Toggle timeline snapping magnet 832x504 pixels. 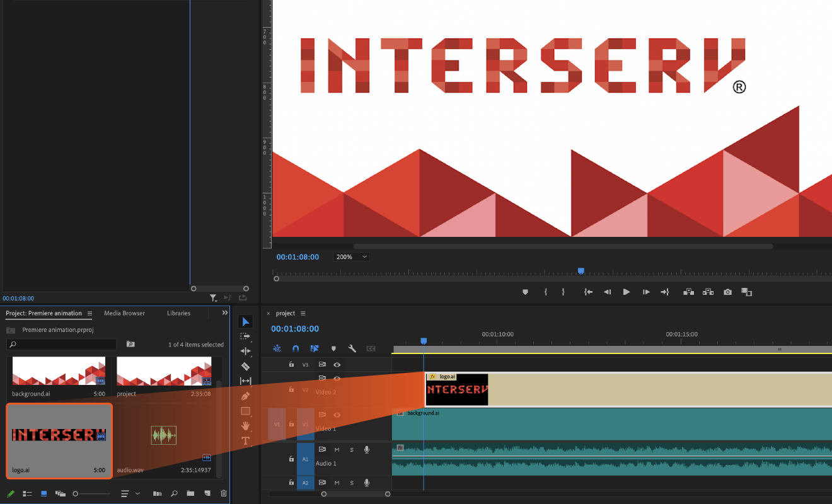(x=296, y=348)
